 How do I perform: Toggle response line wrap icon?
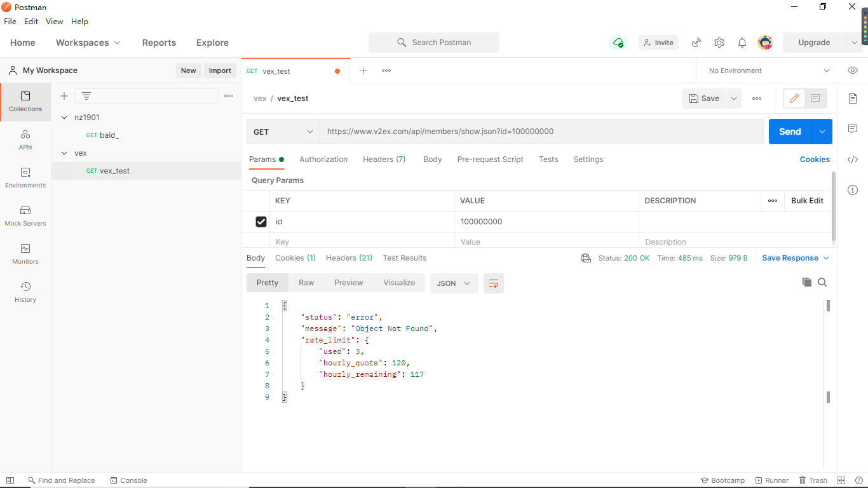pos(494,283)
